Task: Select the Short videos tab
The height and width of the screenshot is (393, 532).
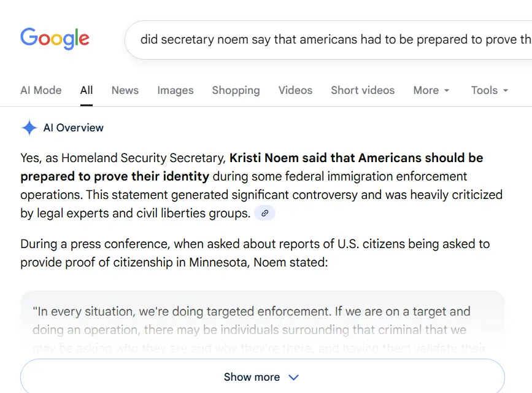Action: coord(363,90)
